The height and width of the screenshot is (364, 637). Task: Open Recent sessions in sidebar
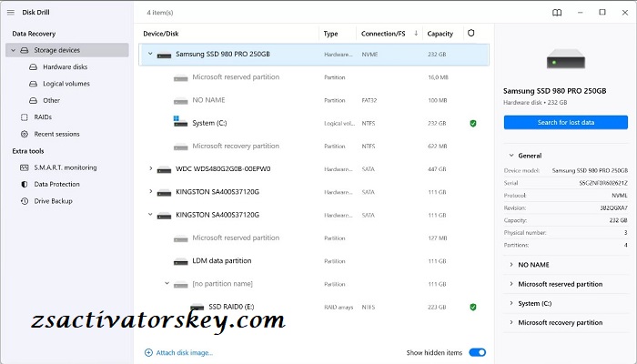[56, 134]
